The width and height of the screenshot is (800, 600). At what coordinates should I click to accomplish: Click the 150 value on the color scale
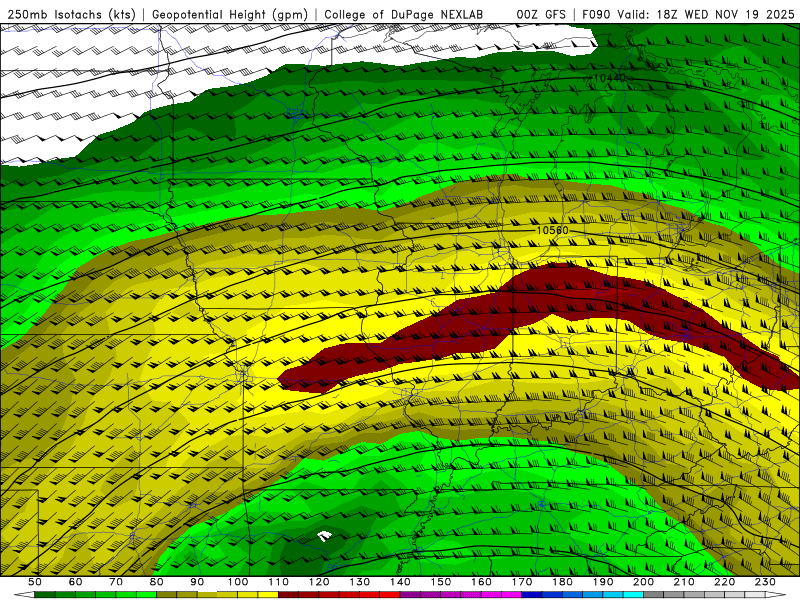point(441,582)
